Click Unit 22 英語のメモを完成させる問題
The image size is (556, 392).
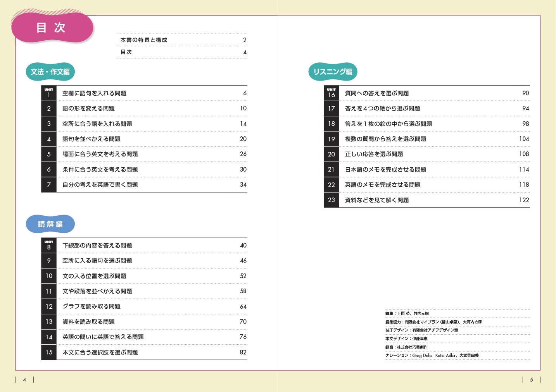[x=427, y=185]
